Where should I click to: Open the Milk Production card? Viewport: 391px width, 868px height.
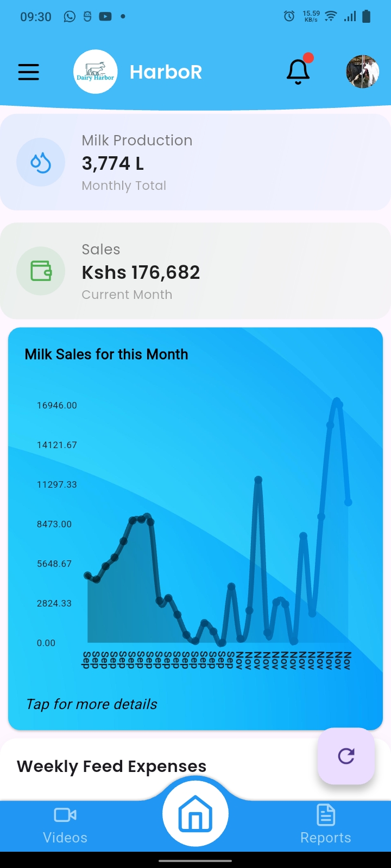pyautogui.click(x=195, y=162)
